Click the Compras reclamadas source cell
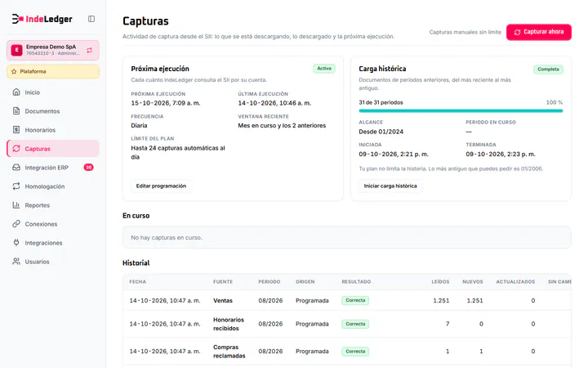The width and height of the screenshot is (588, 368). 229,351
